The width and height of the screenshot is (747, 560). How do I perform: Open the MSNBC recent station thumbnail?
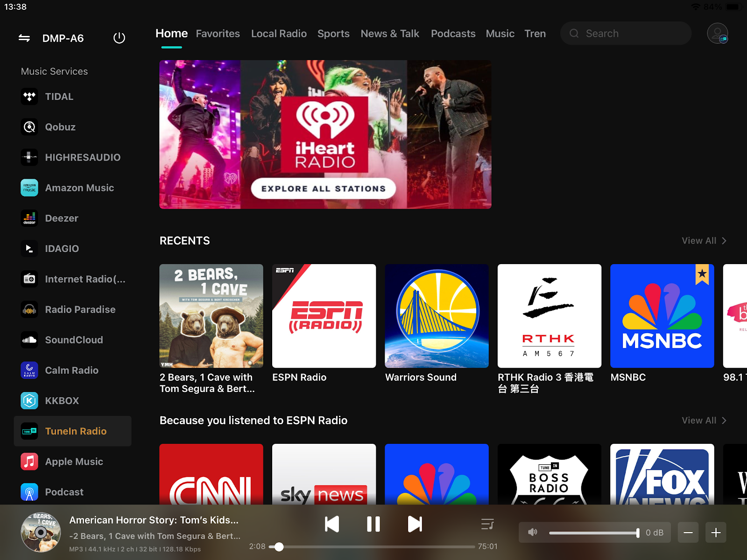click(662, 316)
